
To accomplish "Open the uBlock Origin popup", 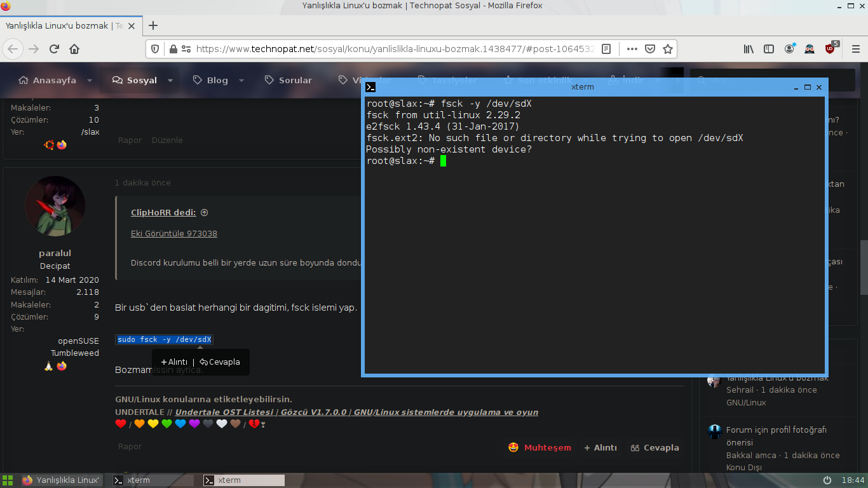I will 831,48.
